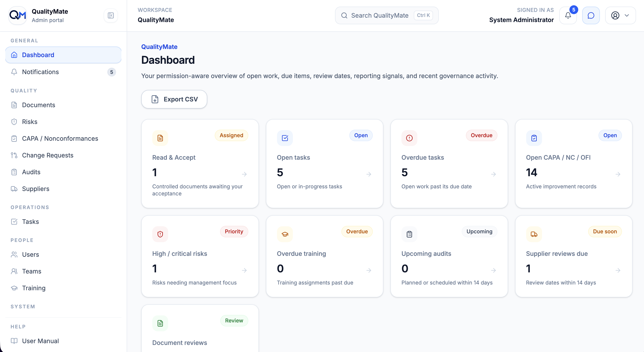Click the User Manual book icon
Viewport: 644px width, 352px height.
[14, 341]
